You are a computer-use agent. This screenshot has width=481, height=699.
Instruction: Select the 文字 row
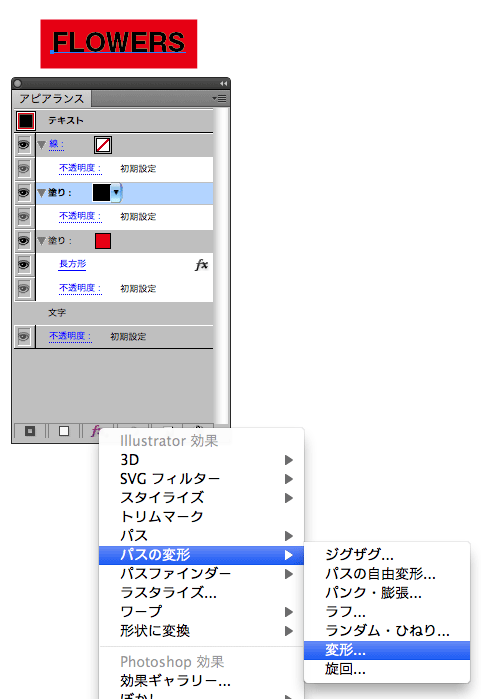tap(114, 312)
